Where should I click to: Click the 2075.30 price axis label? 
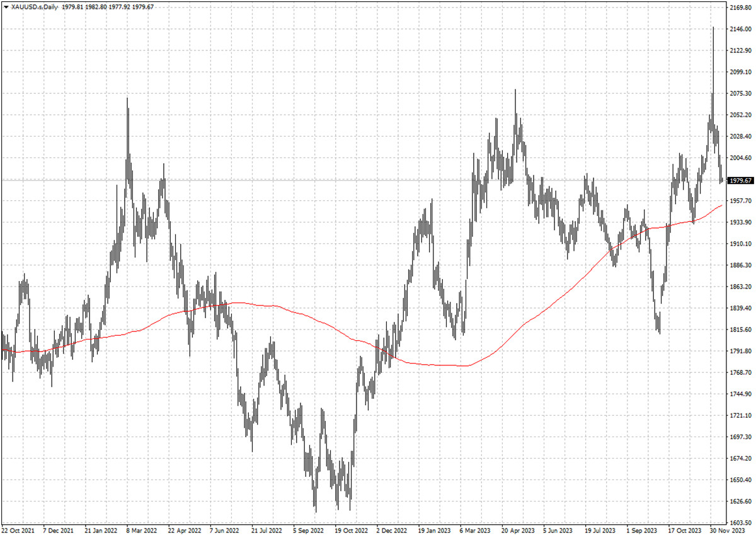click(x=740, y=93)
